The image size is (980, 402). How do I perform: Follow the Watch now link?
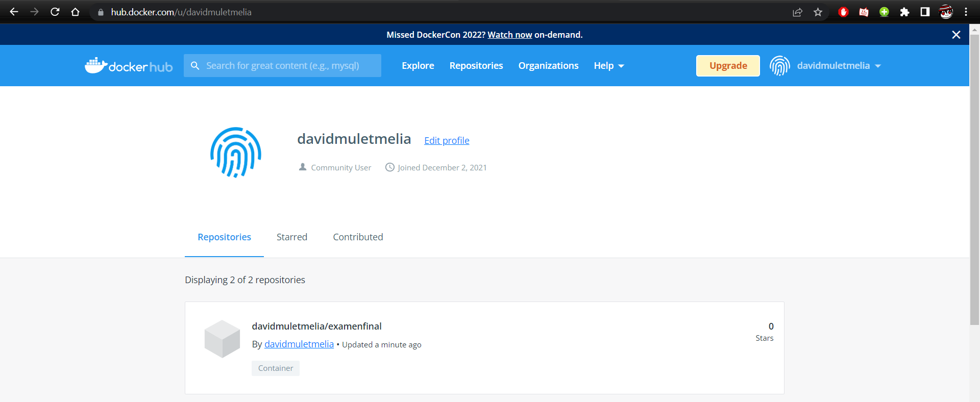point(509,35)
